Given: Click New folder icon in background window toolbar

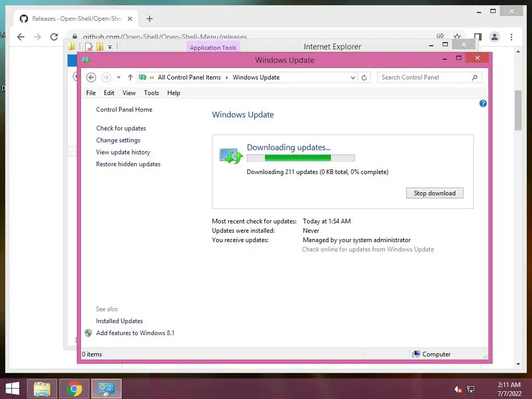Looking at the screenshot, I should 100,47.
